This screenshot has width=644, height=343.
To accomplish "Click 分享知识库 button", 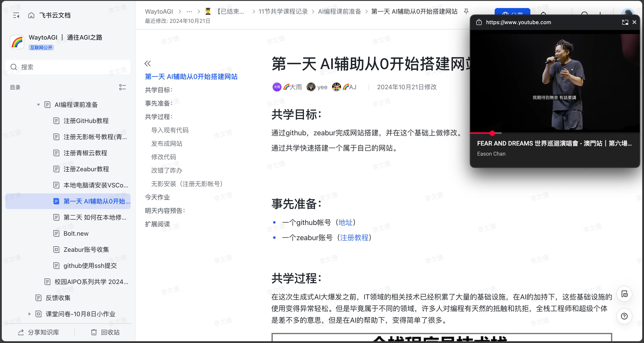I will [x=38, y=332].
